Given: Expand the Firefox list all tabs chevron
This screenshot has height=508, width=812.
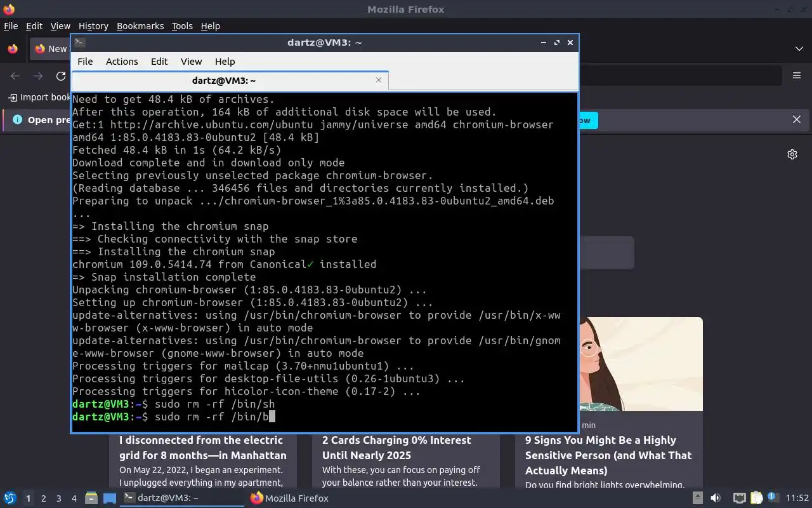Looking at the screenshot, I should point(799,49).
